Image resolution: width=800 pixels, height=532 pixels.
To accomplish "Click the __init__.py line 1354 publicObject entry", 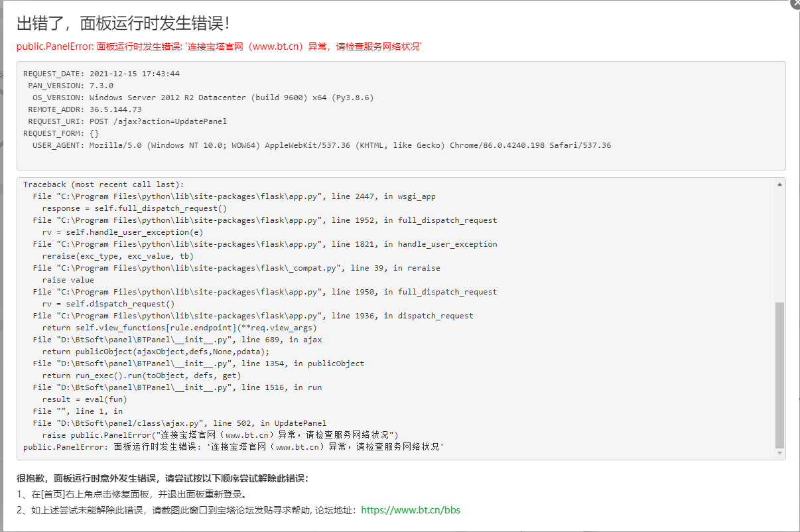I will 198,364.
